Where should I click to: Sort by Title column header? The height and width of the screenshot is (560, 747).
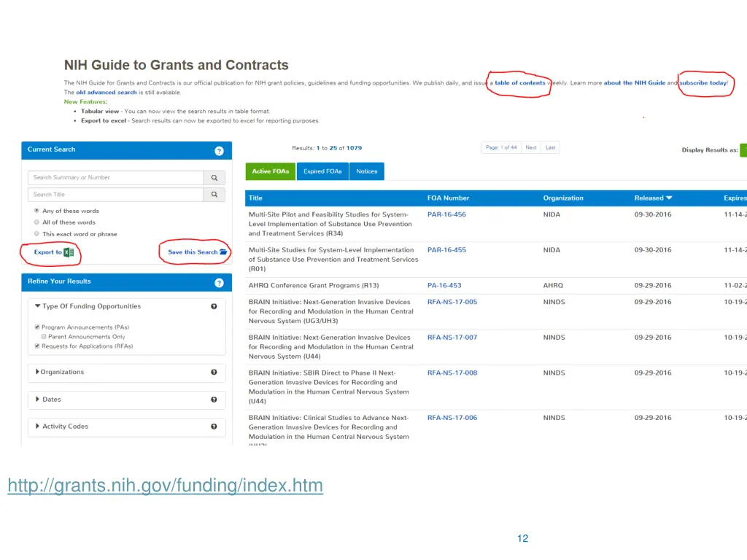(255, 198)
